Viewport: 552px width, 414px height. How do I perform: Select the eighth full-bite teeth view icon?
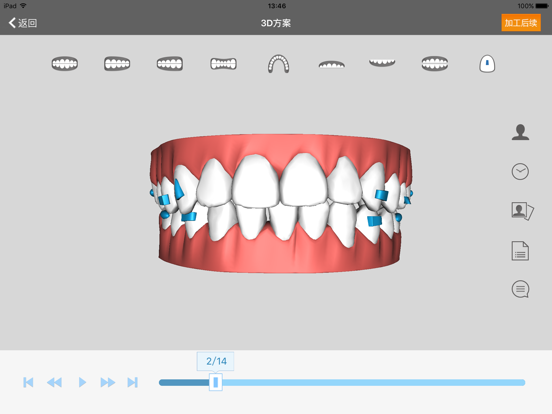click(x=435, y=64)
